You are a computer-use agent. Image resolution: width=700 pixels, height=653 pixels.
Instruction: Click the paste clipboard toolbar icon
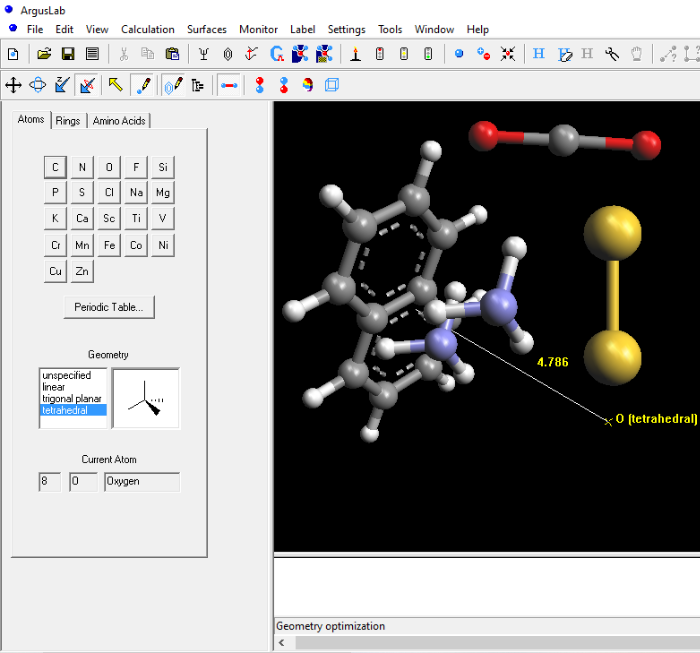pos(172,54)
